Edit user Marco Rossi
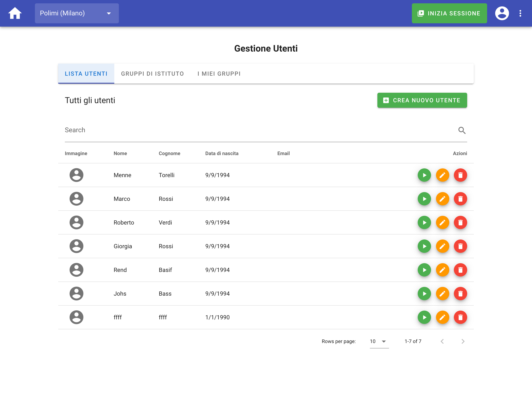The image size is (532, 395). point(442,199)
